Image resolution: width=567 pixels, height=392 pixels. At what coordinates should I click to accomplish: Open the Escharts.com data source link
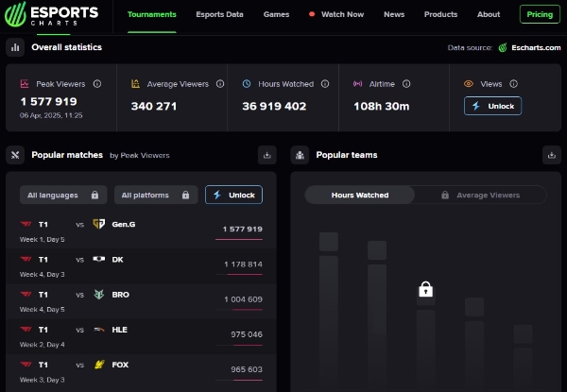530,47
